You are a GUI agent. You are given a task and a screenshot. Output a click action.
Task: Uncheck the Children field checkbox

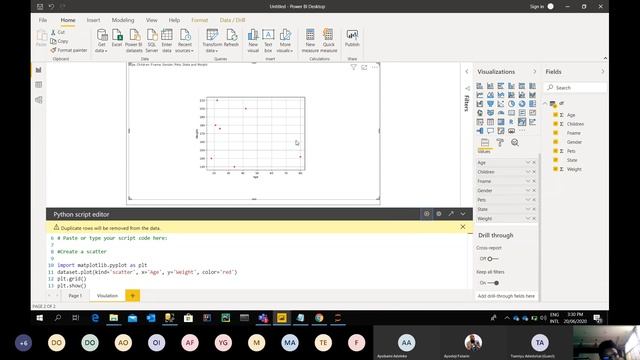(x=555, y=124)
